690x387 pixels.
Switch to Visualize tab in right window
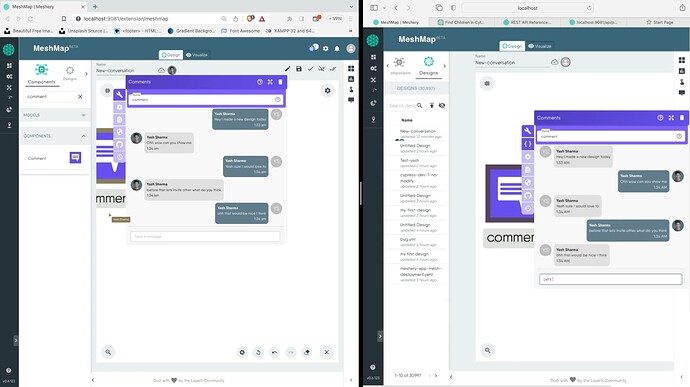pyautogui.click(x=540, y=46)
